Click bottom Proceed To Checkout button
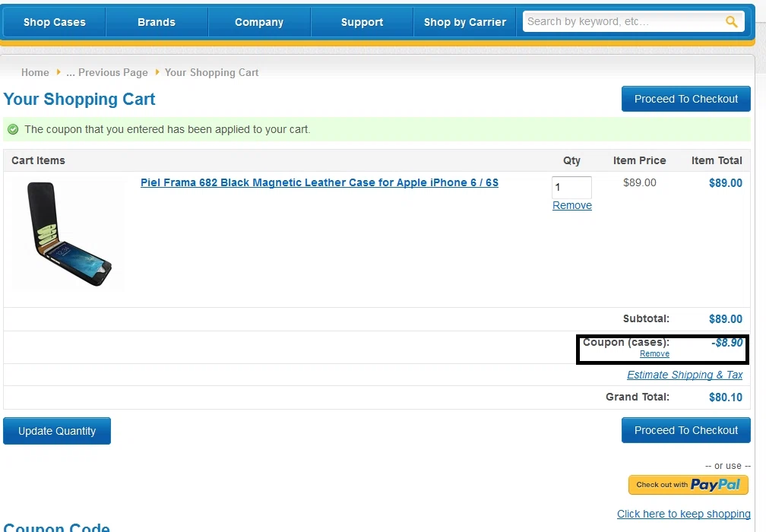Screen dimensions: 766x532 pos(686,430)
